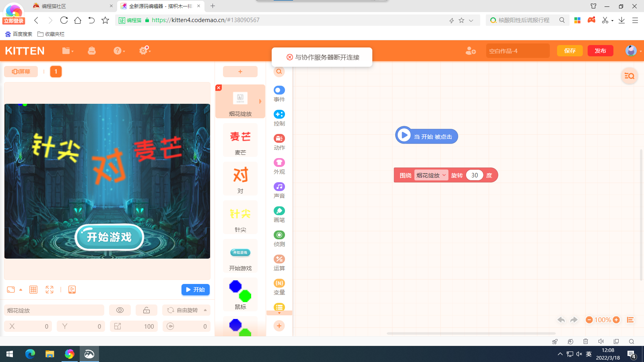Open the yellow list block category
Screen dimensions: 644x362
[279, 307]
